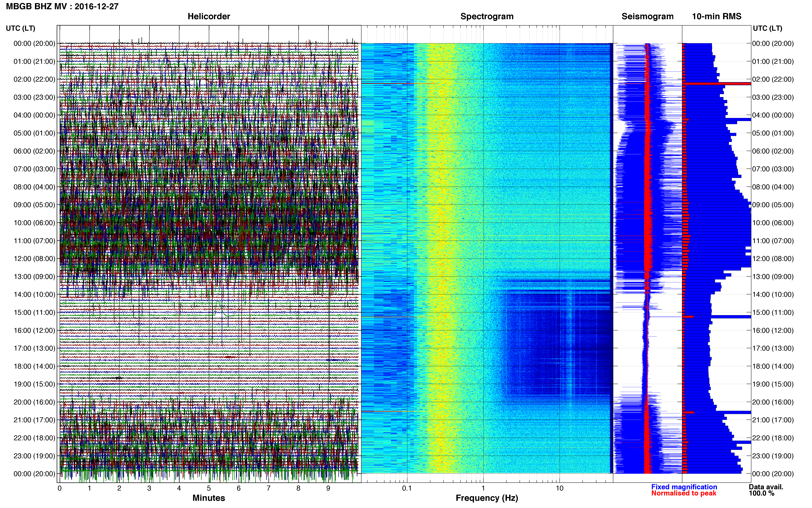The height and width of the screenshot is (508, 812).
Task: Click the 'Seismogram' panel heading
Action: pyautogui.click(x=648, y=16)
